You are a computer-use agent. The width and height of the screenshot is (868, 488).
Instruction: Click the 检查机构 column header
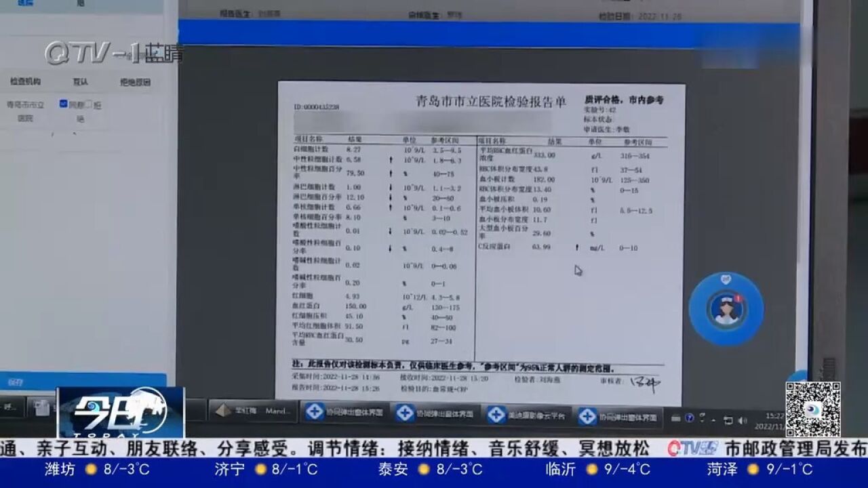25,82
